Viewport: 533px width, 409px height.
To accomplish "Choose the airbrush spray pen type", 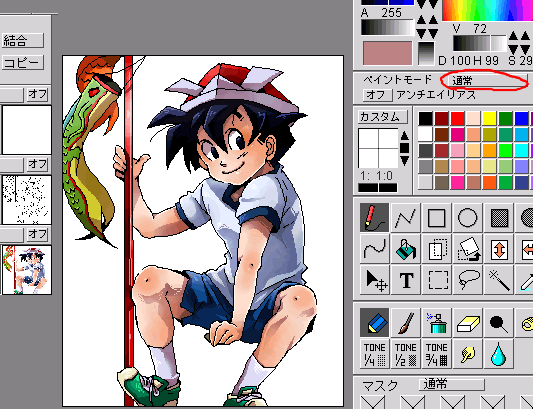I will click(x=436, y=323).
